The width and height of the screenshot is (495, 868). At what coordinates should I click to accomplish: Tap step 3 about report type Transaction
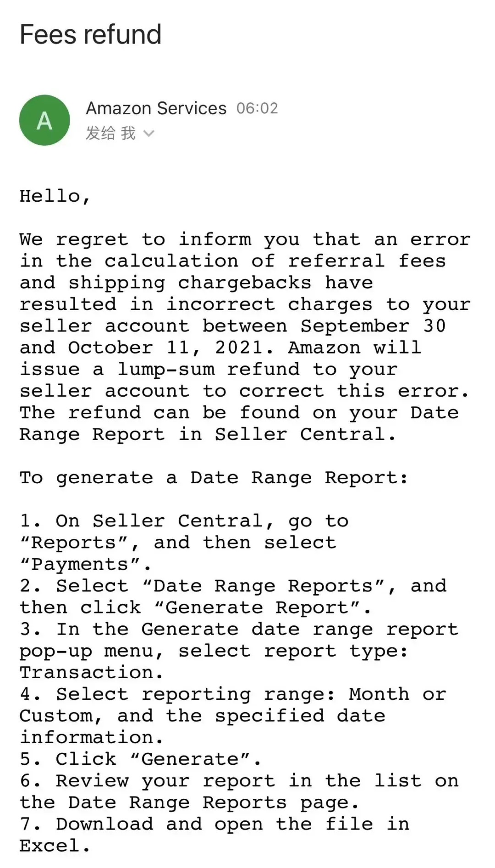point(239,651)
